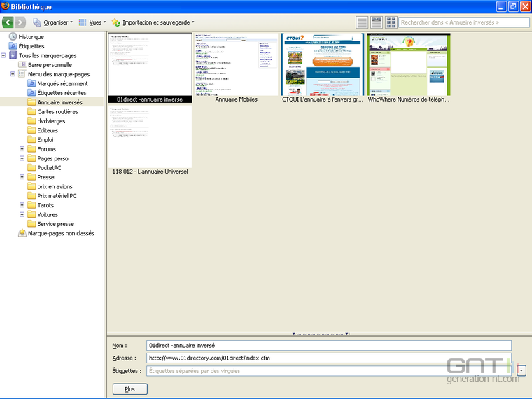
Task: Go forward with the grey arrow button
Action: pyautogui.click(x=20, y=22)
